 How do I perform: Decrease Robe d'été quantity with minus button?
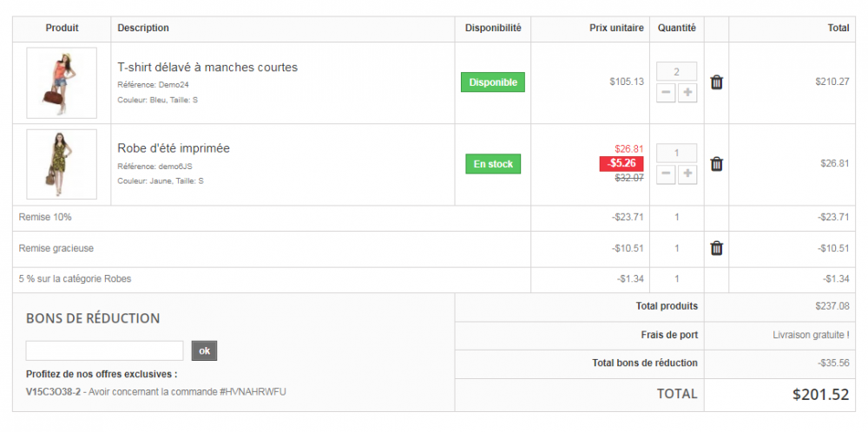666,174
